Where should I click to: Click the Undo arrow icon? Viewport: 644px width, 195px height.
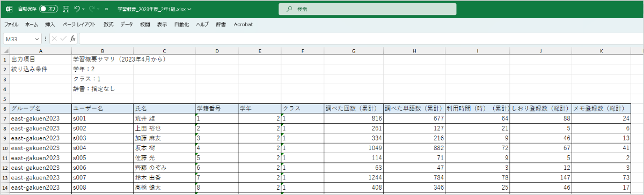pos(77,9)
